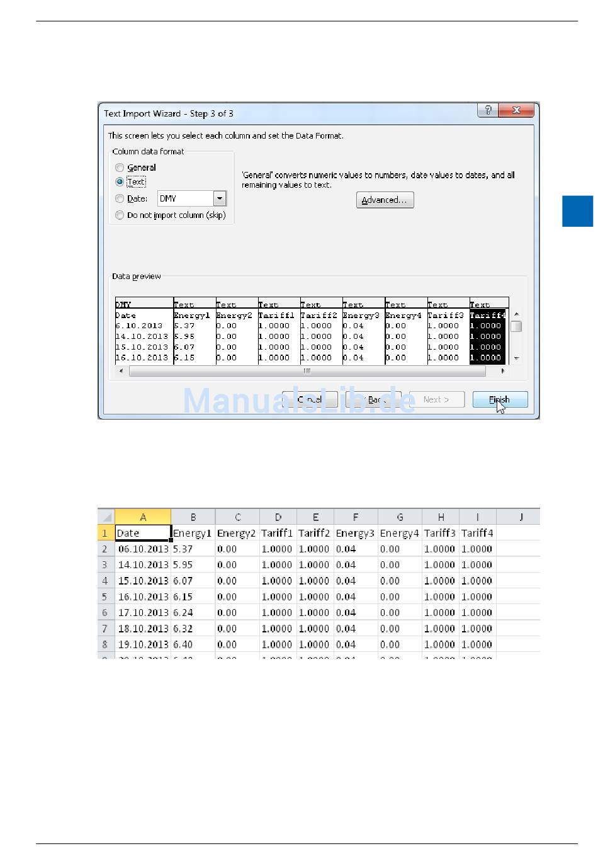Select spreadsheet column E header
The image size is (598, 868).
(x=315, y=517)
